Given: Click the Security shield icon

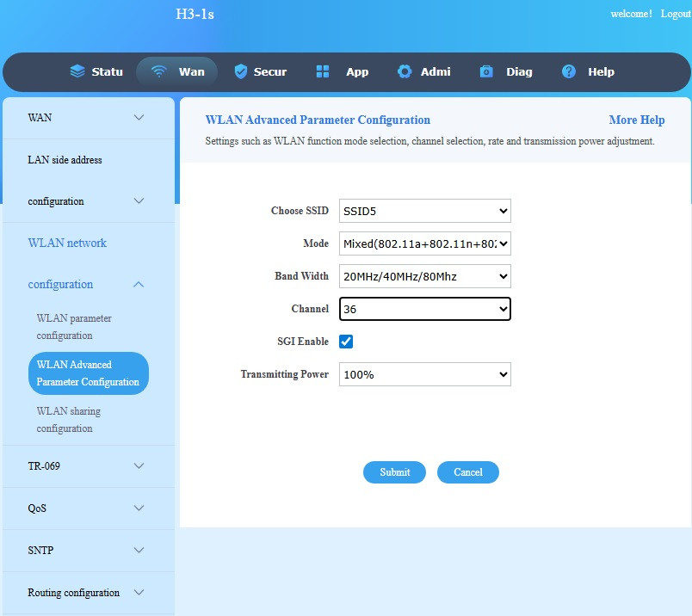Looking at the screenshot, I should click(x=240, y=71).
